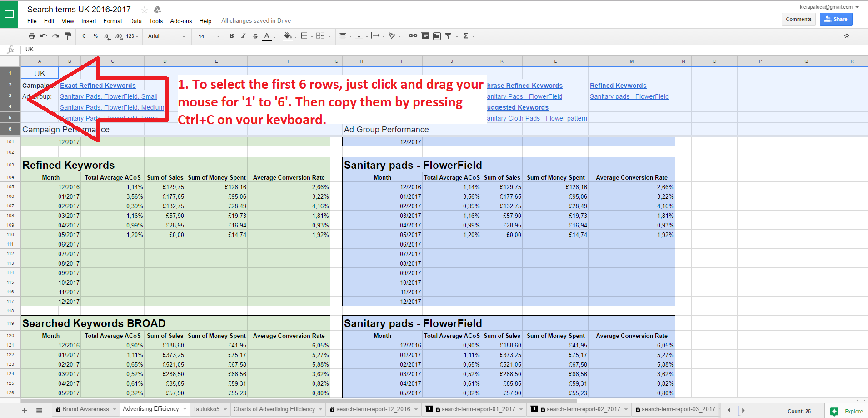This screenshot has width=868, height=418.
Task: Star this spreadsheet document
Action: [145, 10]
